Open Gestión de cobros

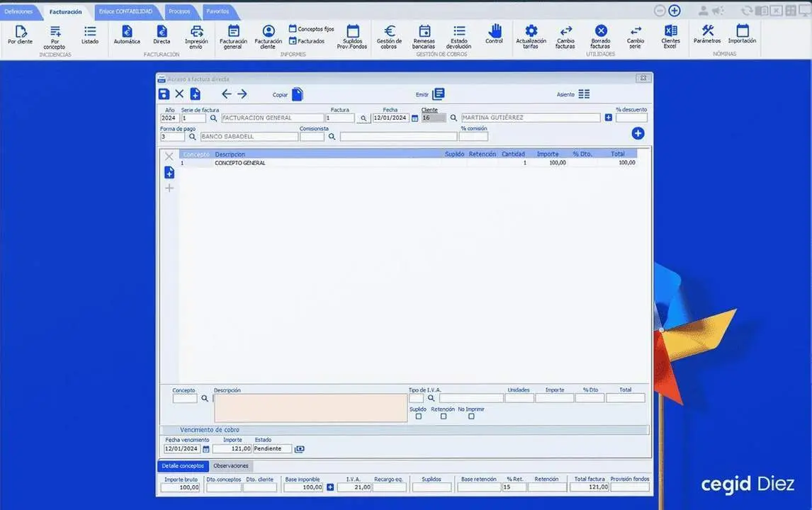coord(390,37)
